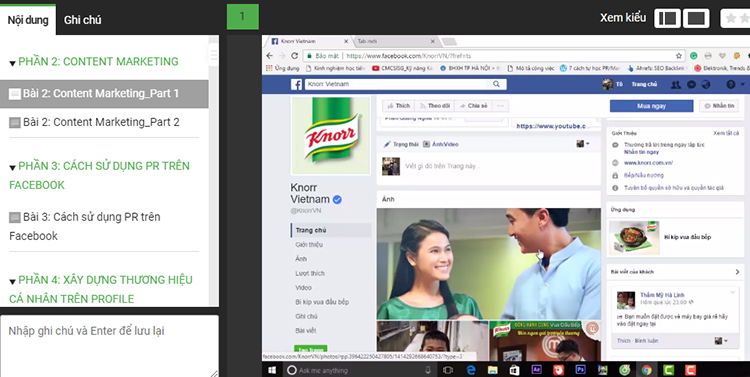Open Messenger messages icon
750x377 pixels.
point(691,85)
